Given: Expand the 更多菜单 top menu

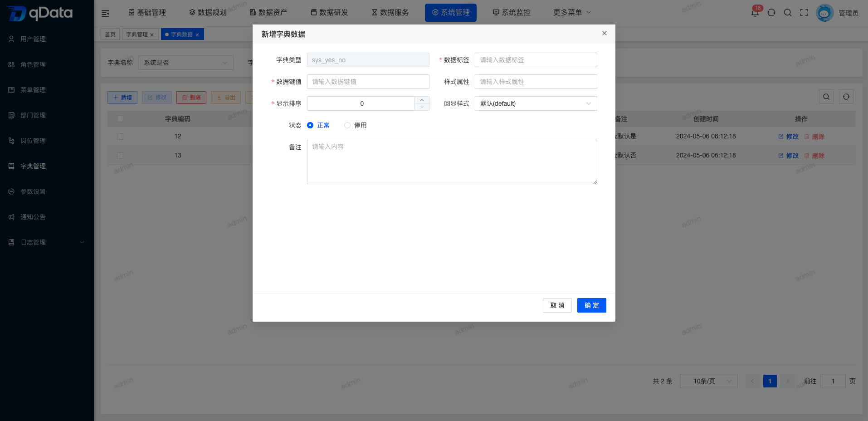Looking at the screenshot, I should 572,12.
